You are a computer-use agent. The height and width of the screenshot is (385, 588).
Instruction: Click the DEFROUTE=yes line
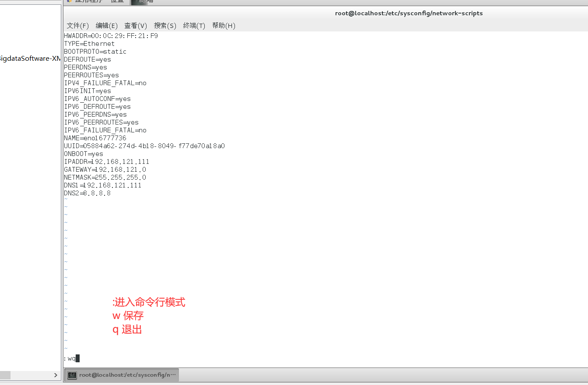point(87,59)
